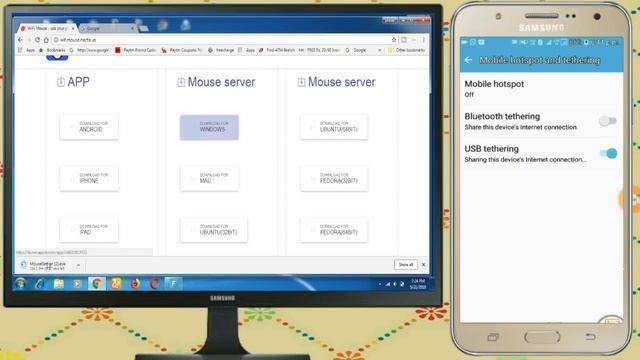Close the Chrome downloads bar
640x360 pixels.
[x=424, y=264]
